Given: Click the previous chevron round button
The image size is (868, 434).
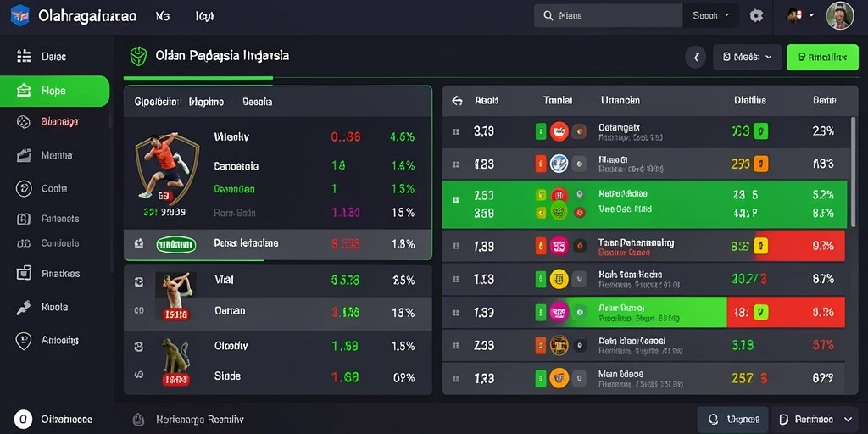Looking at the screenshot, I should click(x=696, y=57).
